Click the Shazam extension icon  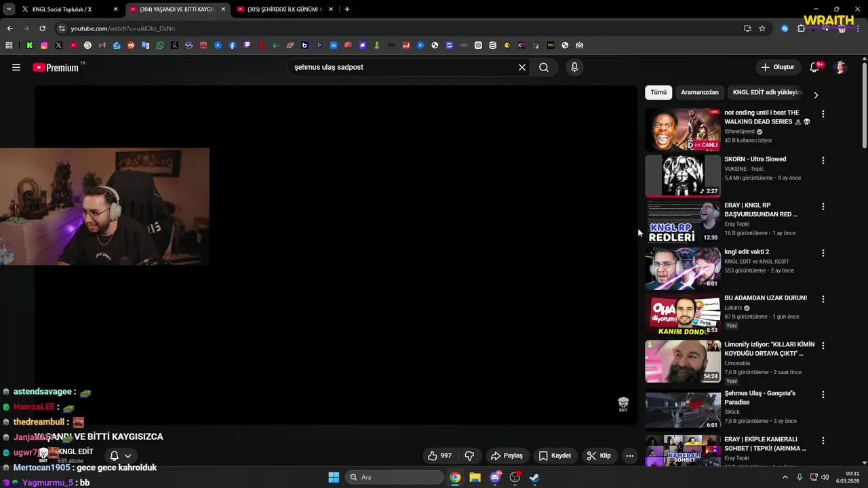(785, 28)
